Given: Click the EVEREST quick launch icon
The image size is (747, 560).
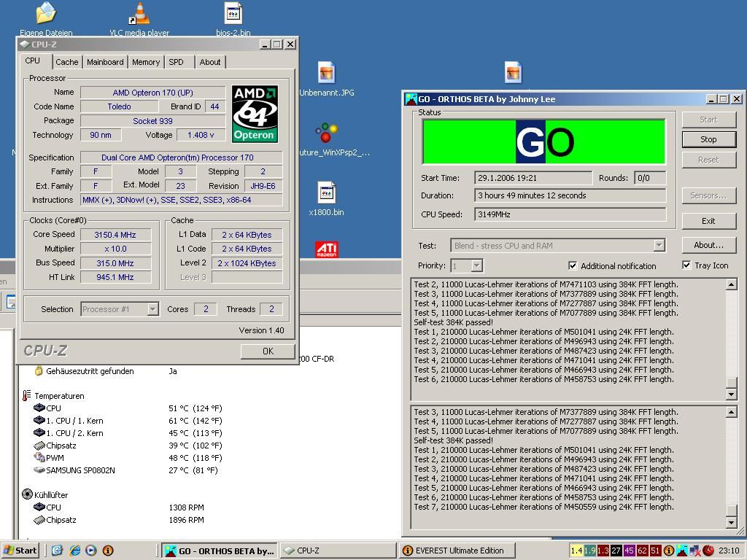Looking at the screenshot, I should point(108,551).
